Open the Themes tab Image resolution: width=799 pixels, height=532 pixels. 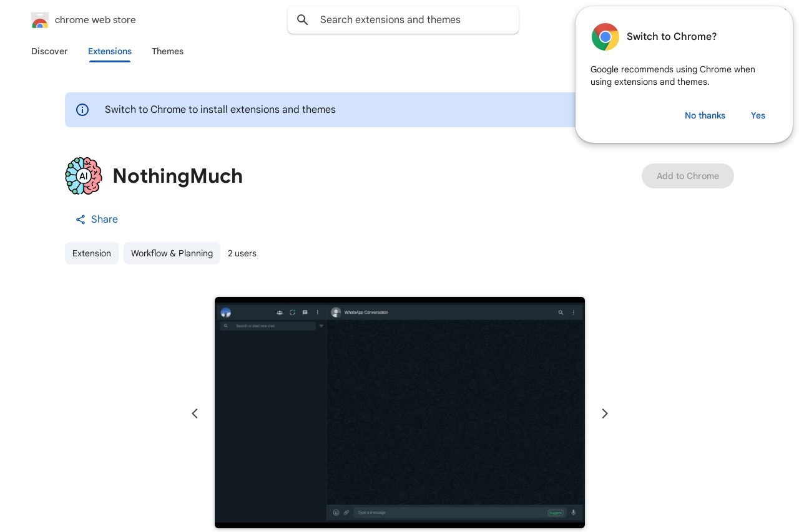point(167,51)
